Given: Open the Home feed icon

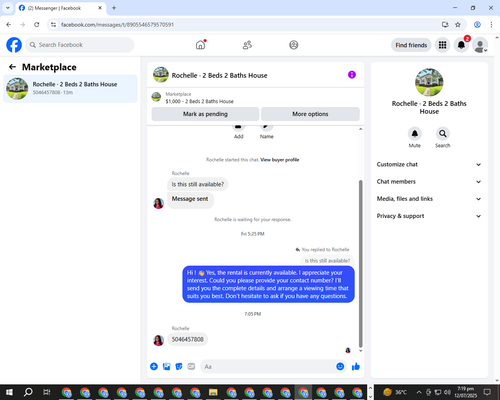Looking at the screenshot, I should coord(200,45).
